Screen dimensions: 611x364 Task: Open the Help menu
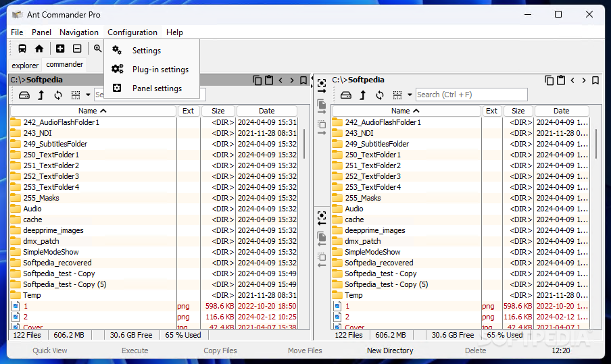tap(174, 32)
